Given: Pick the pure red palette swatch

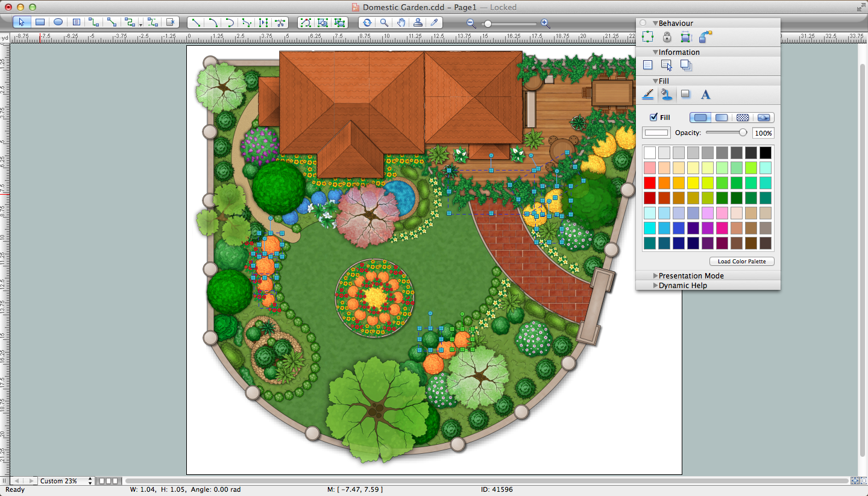Looking at the screenshot, I should pos(650,183).
